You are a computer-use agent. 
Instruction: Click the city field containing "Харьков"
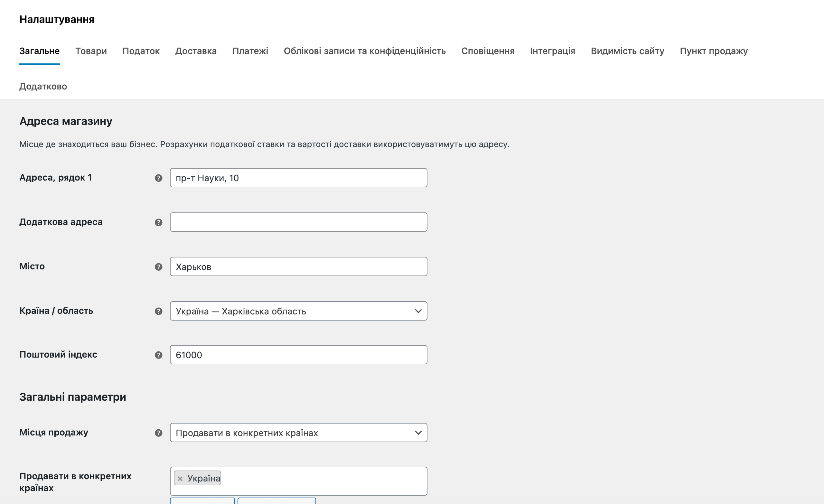coord(298,266)
